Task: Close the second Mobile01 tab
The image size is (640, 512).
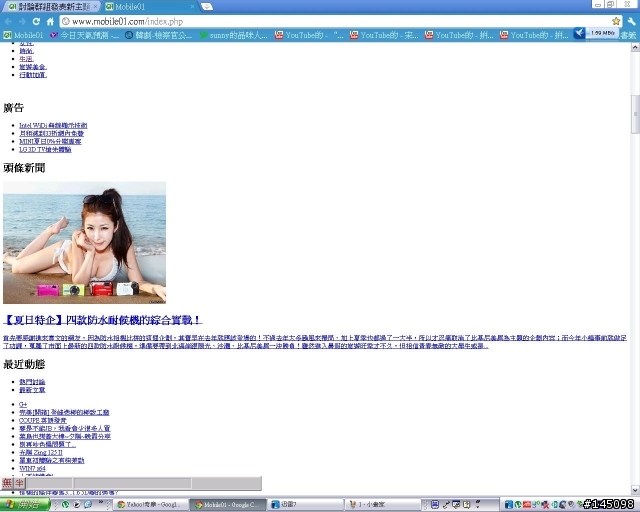Action: coord(193,7)
